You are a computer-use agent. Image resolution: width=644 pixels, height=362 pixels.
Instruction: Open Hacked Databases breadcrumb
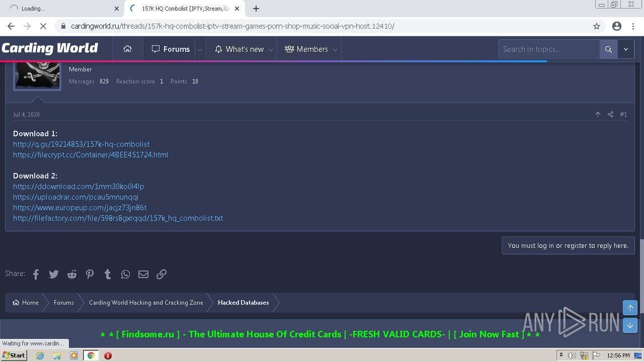point(243,302)
